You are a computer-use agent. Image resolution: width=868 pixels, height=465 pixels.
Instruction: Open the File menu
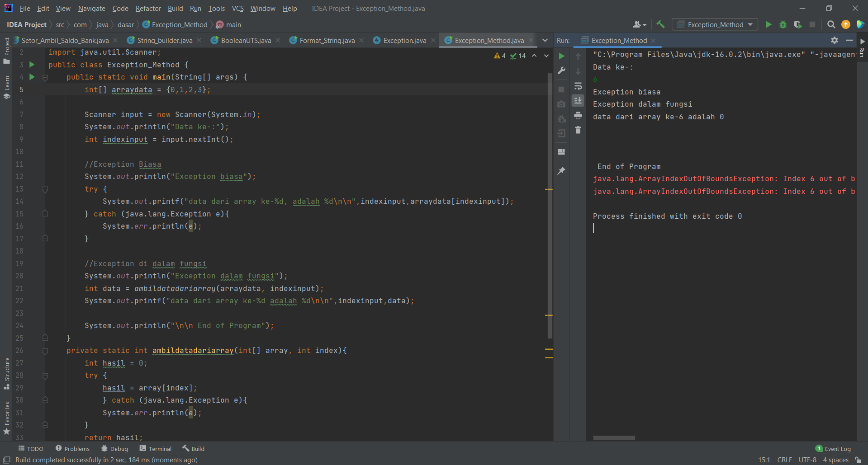pyautogui.click(x=25, y=8)
